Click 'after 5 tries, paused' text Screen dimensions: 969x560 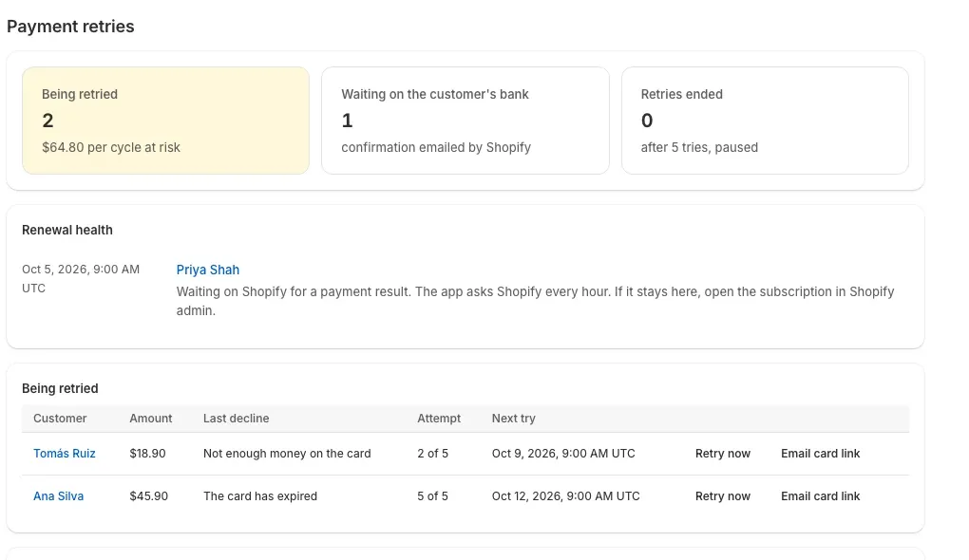coord(699,147)
